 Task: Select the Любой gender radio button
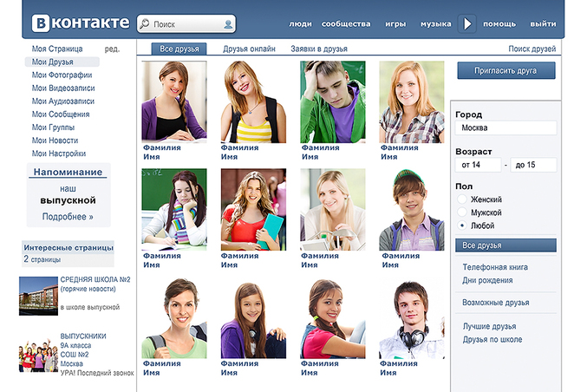(462, 225)
